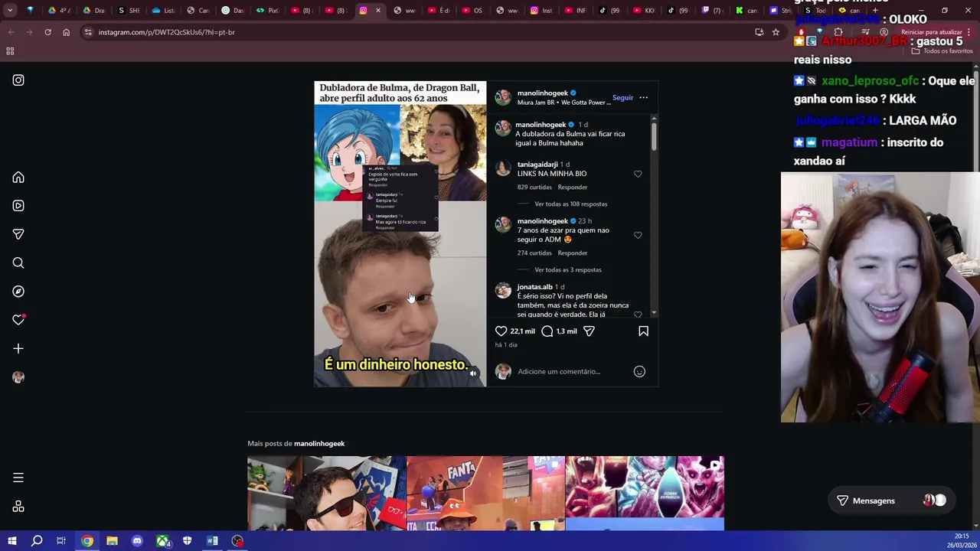This screenshot has width=980, height=551.
Task: Open manolinhogeek profile from the post header
Action: click(543, 93)
